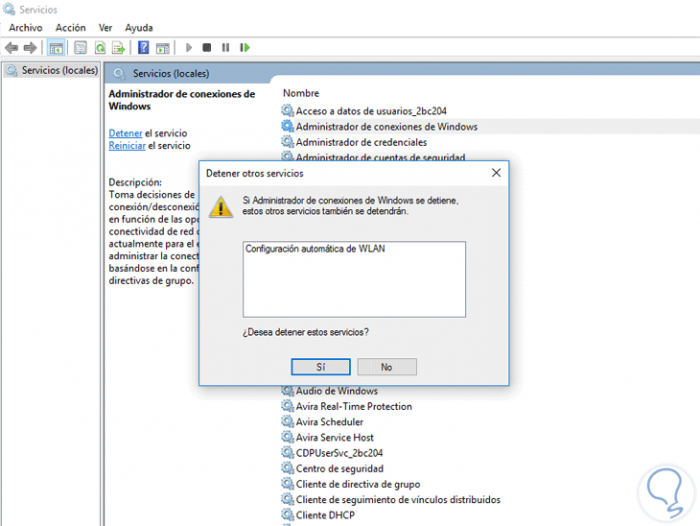Image resolution: width=700 pixels, height=526 pixels.
Task: Click the show/hide action pane icon
Action: (x=162, y=48)
